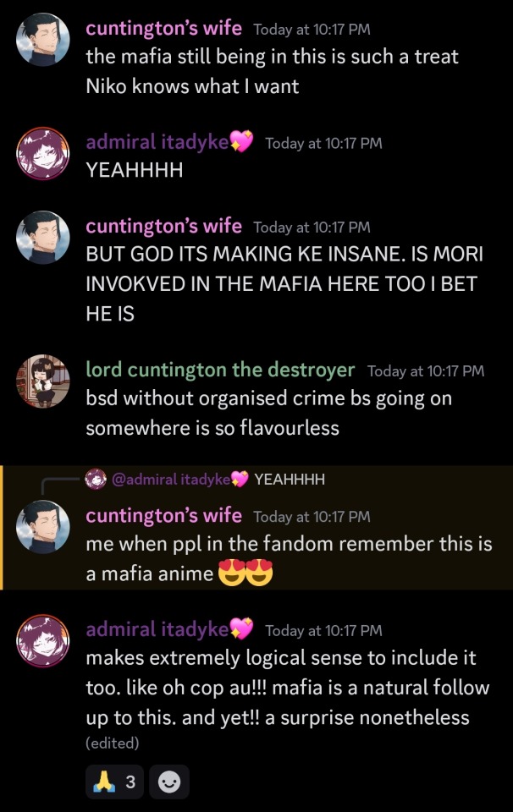The height and width of the screenshot is (812, 513).
Task: Open lord cuntington the destroyer username
Action: pyautogui.click(x=220, y=370)
